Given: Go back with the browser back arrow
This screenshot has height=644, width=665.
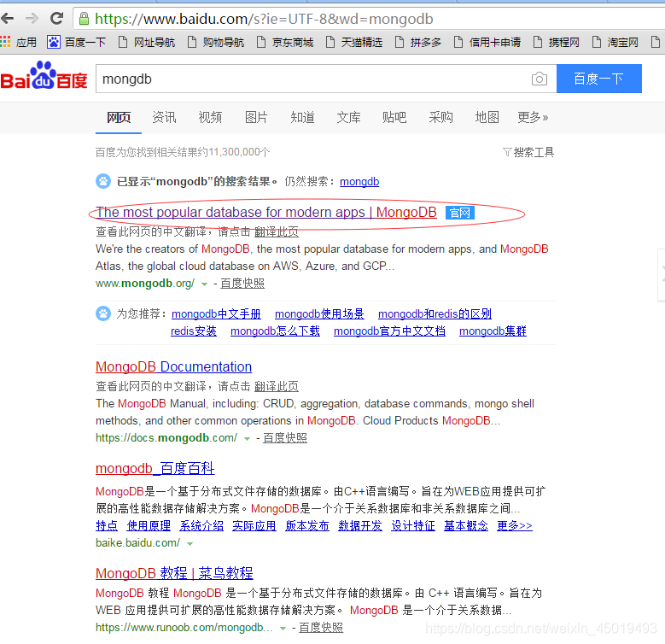Looking at the screenshot, I should coord(8,19).
